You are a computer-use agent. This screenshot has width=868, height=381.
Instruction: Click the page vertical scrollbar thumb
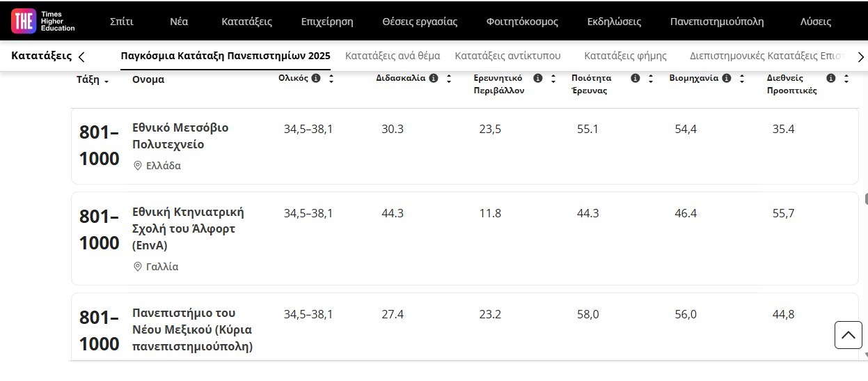[866, 199]
